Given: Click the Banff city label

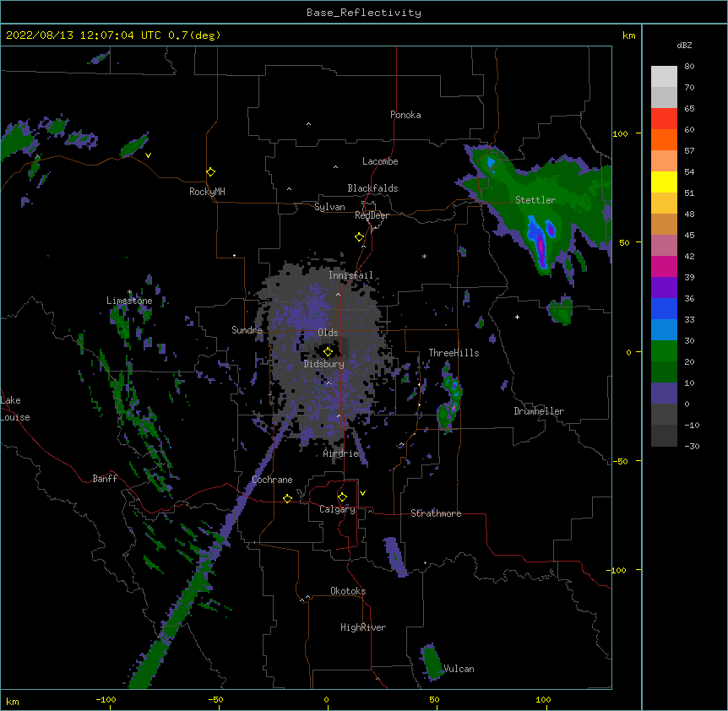Looking at the screenshot, I should pos(105,479).
